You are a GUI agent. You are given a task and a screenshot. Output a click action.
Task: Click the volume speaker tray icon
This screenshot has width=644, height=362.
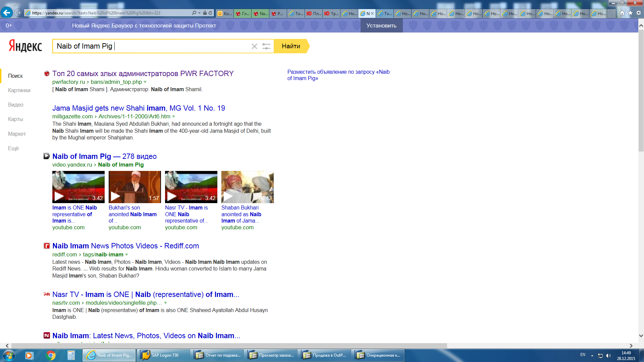(x=608, y=356)
